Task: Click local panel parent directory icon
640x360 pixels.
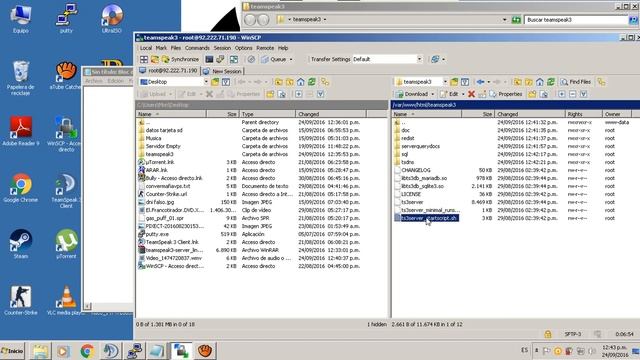Action: coord(278,82)
